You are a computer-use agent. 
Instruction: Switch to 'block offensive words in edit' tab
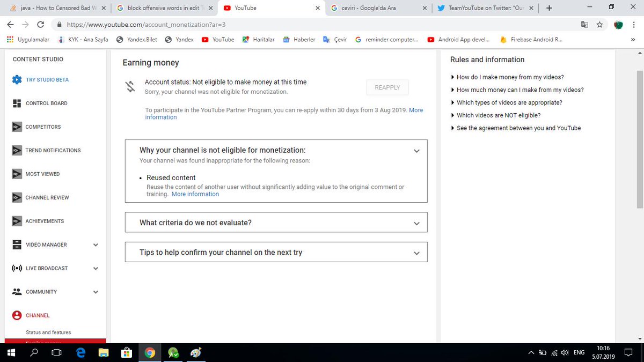(x=165, y=8)
